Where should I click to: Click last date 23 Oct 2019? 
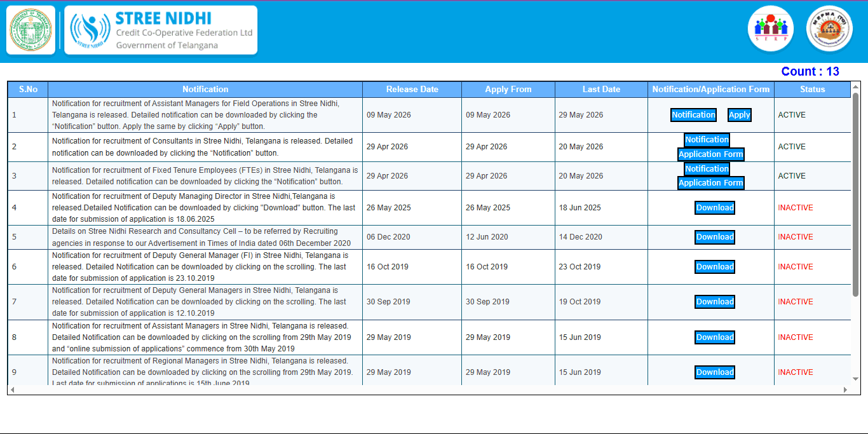[x=580, y=267]
